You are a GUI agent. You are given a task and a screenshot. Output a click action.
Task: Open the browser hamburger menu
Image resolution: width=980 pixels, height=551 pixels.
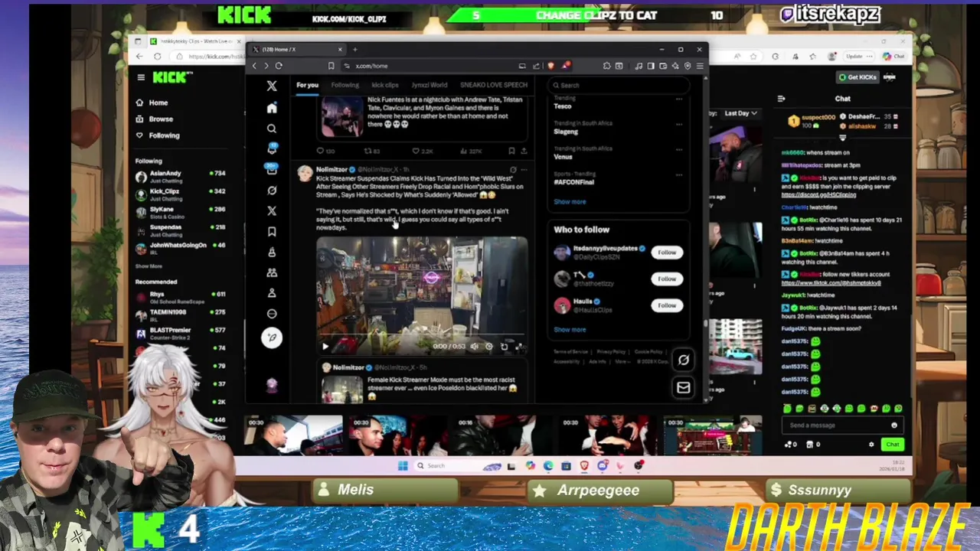[x=699, y=66]
